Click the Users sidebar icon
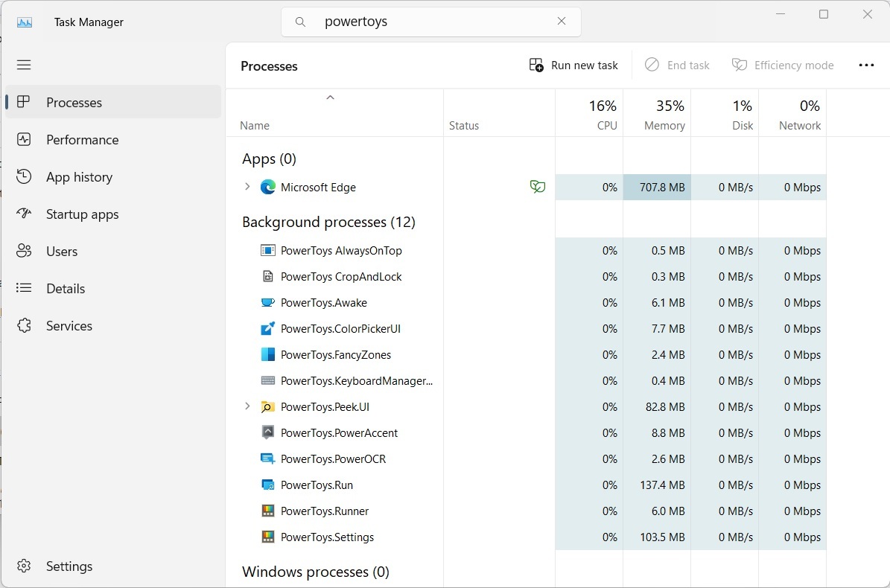 coord(25,251)
